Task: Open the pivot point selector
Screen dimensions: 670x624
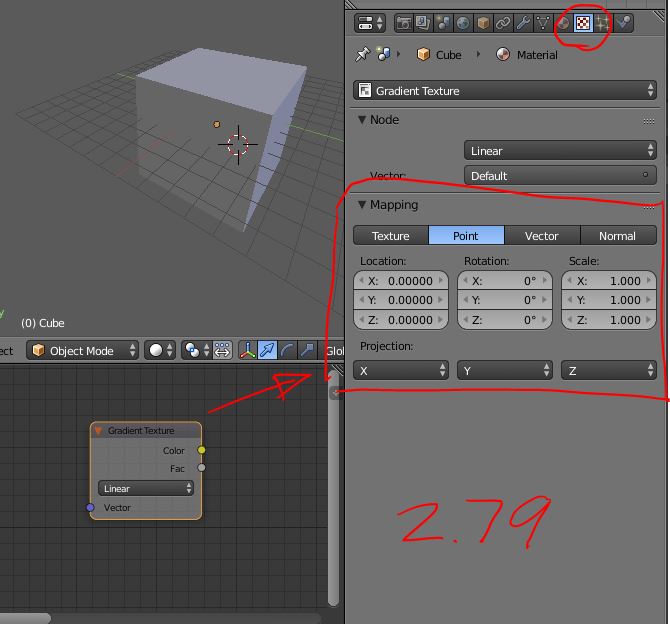Action: click(x=196, y=350)
